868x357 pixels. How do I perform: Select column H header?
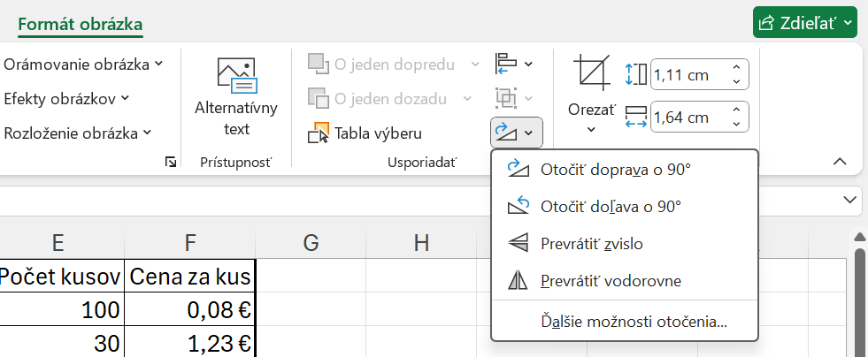click(x=421, y=243)
